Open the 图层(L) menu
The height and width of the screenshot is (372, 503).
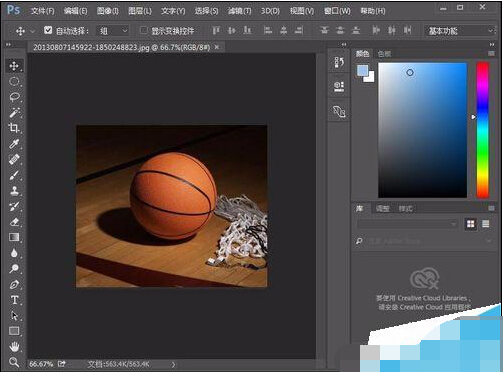point(140,11)
